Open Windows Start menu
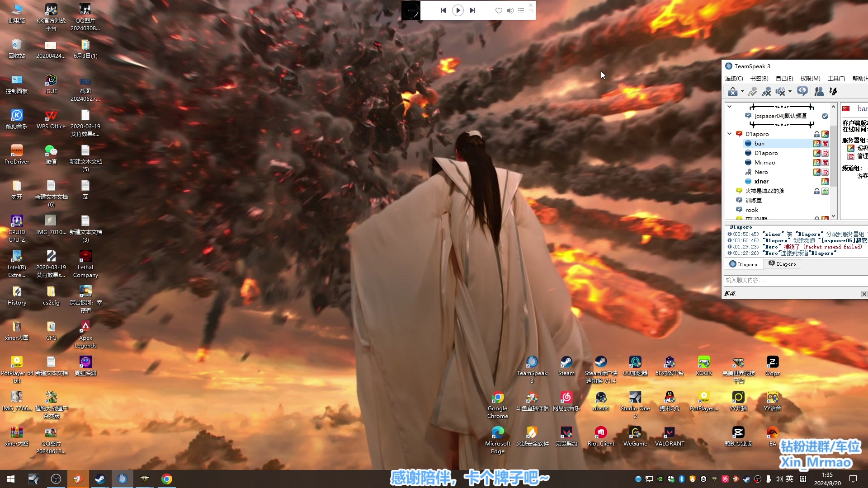Image resolution: width=868 pixels, height=488 pixels. click(x=11, y=479)
